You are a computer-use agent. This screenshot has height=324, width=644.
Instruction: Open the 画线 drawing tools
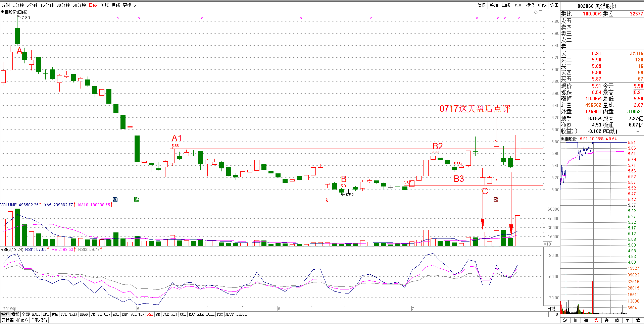[506, 5]
